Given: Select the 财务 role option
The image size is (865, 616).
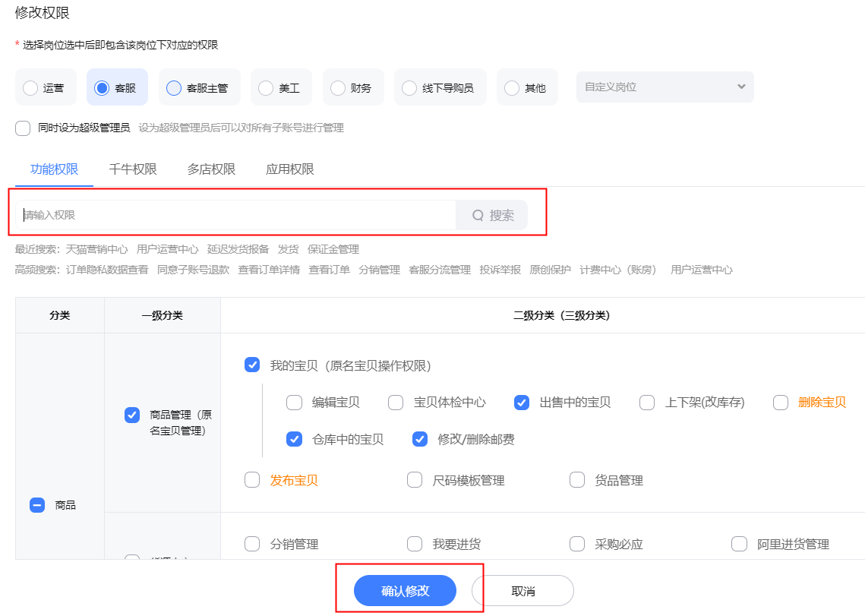Looking at the screenshot, I should [338, 88].
